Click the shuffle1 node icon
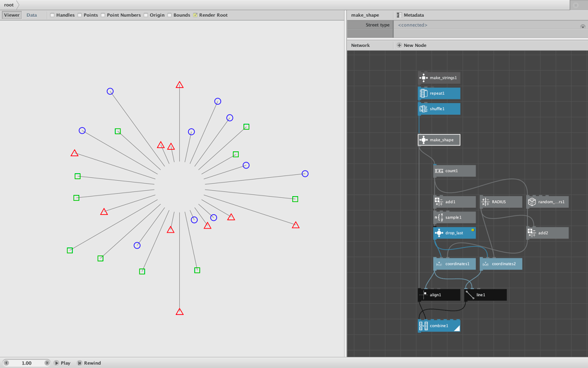The width and height of the screenshot is (588, 368). click(423, 109)
